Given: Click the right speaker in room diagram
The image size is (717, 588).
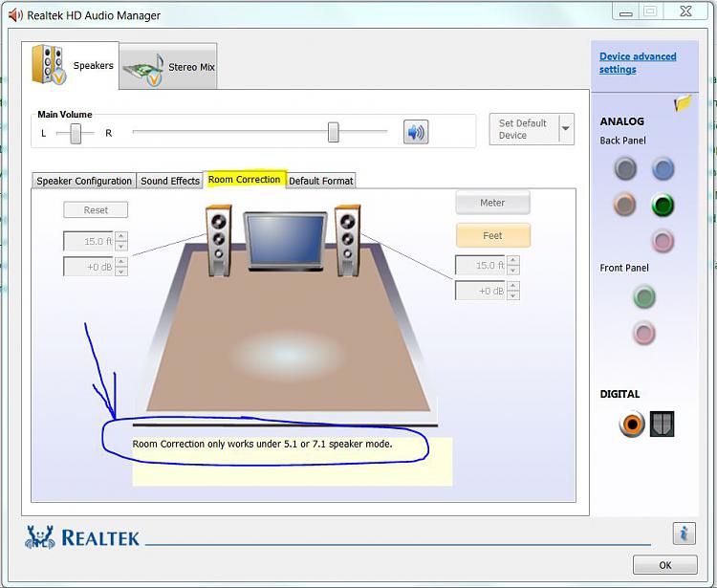Looking at the screenshot, I should 348,241.
